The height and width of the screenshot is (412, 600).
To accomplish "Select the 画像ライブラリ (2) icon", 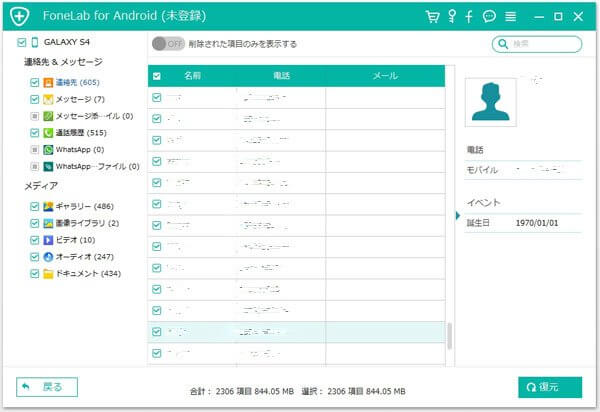I will coord(48,223).
